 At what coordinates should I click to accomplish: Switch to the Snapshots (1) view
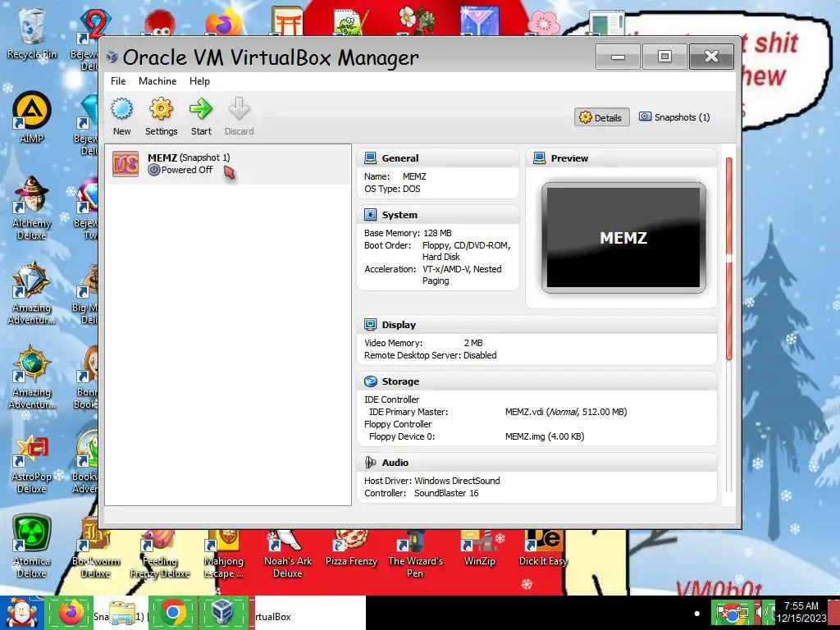coord(674,116)
